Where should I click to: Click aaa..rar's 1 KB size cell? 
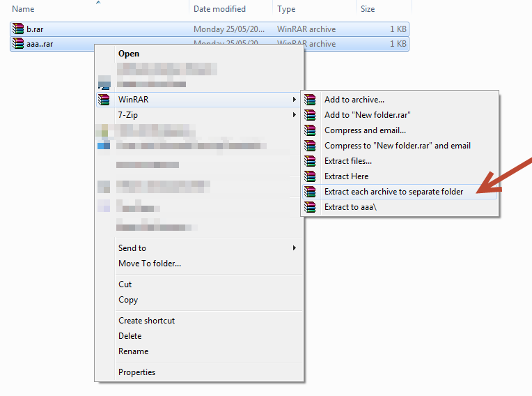(x=398, y=44)
